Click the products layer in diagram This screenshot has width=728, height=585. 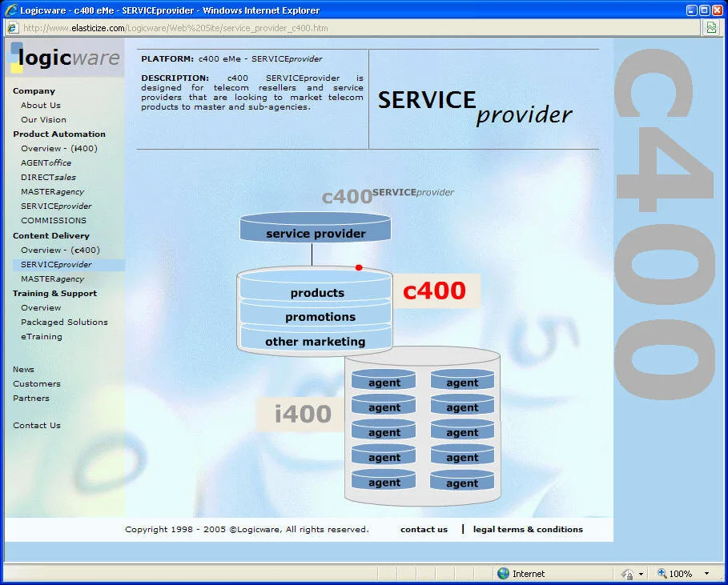[316, 289]
